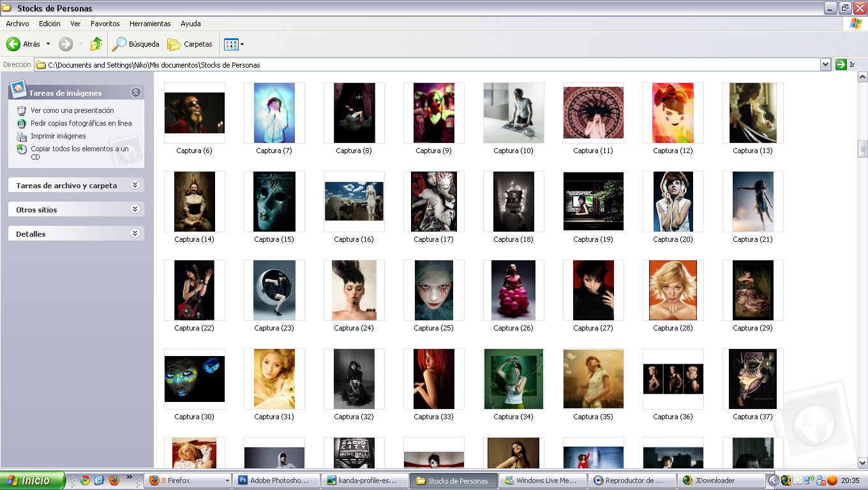Open the Favoritos menu

tap(105, 24)
